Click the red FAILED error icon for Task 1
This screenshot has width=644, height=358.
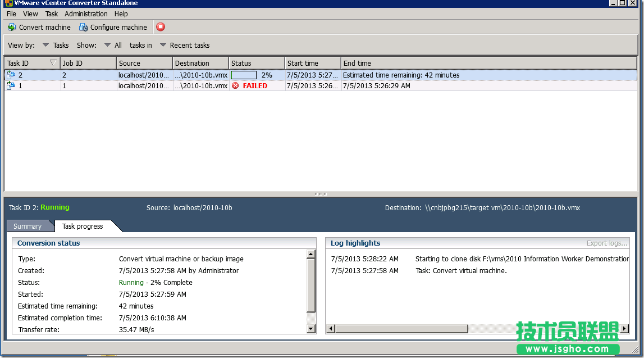(x=235, y=85)
